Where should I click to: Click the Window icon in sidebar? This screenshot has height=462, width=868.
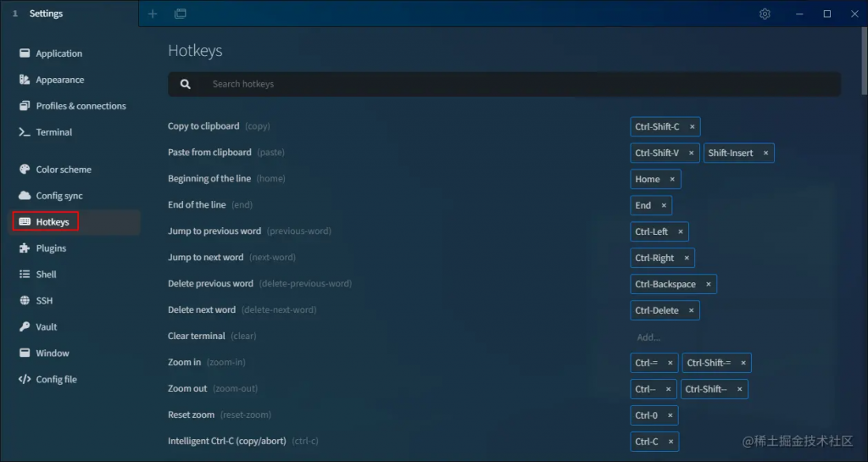25,353
